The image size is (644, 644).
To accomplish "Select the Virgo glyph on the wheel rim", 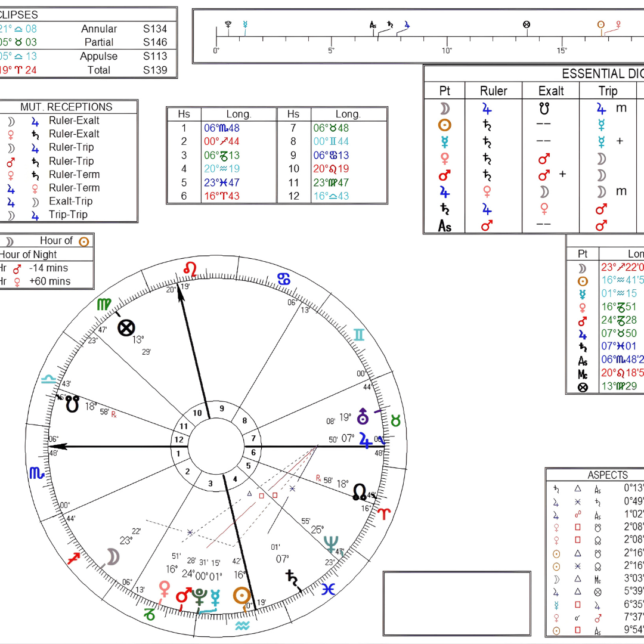I will tap(104, 304).
